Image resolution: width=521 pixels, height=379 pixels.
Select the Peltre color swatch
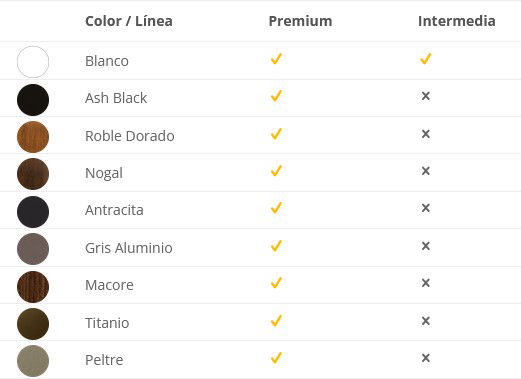click(x=33, y=361)
